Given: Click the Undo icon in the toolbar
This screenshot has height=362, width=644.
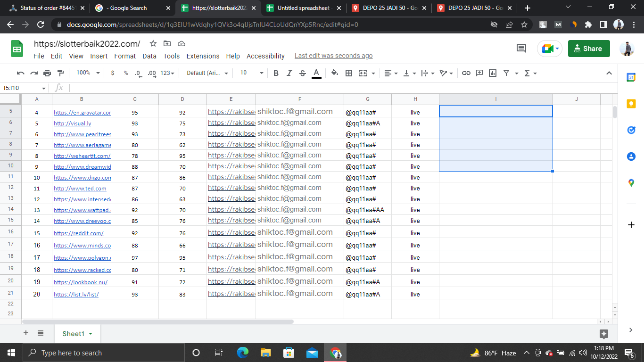Looking at the screenshot, I should (20, 73).
